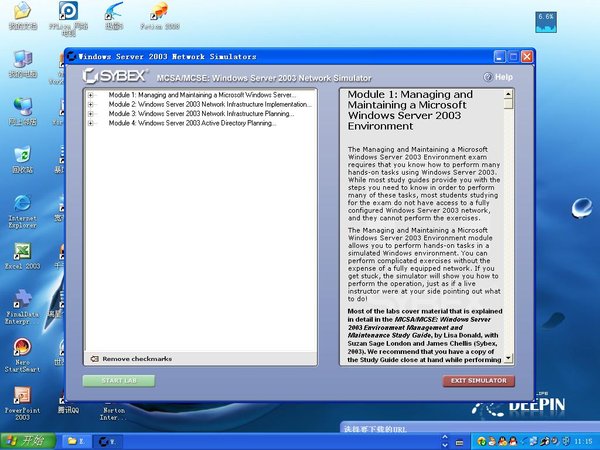Open Help in the simulator

click(498, 77)
